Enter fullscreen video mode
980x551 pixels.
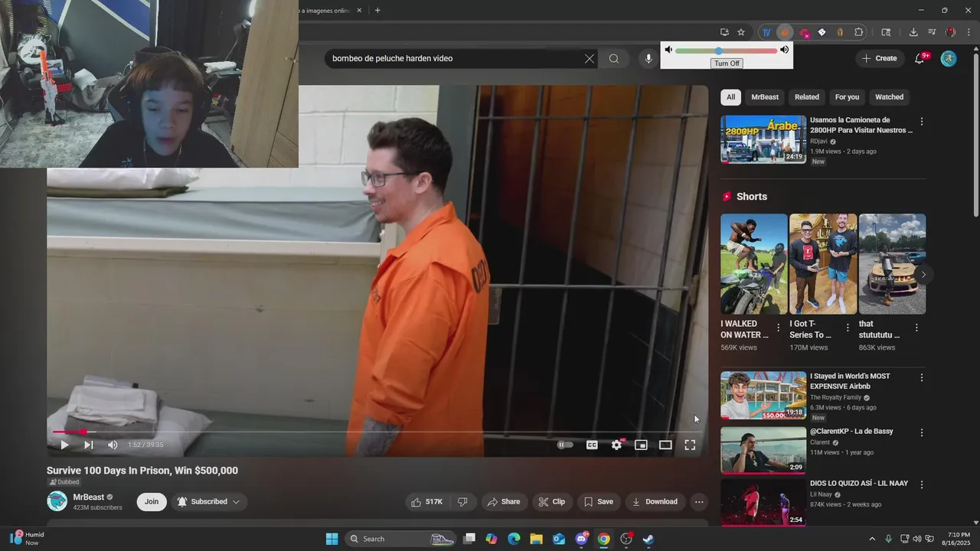pos(690,445)
